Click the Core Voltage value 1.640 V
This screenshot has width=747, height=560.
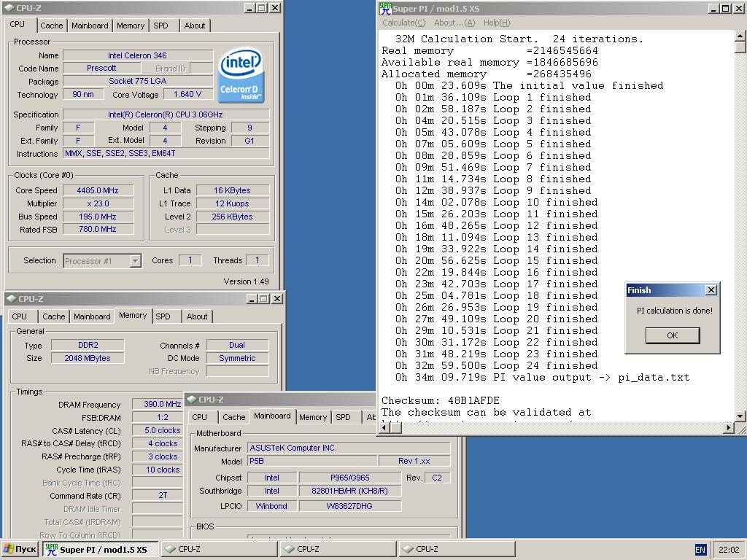pos(187,94)
